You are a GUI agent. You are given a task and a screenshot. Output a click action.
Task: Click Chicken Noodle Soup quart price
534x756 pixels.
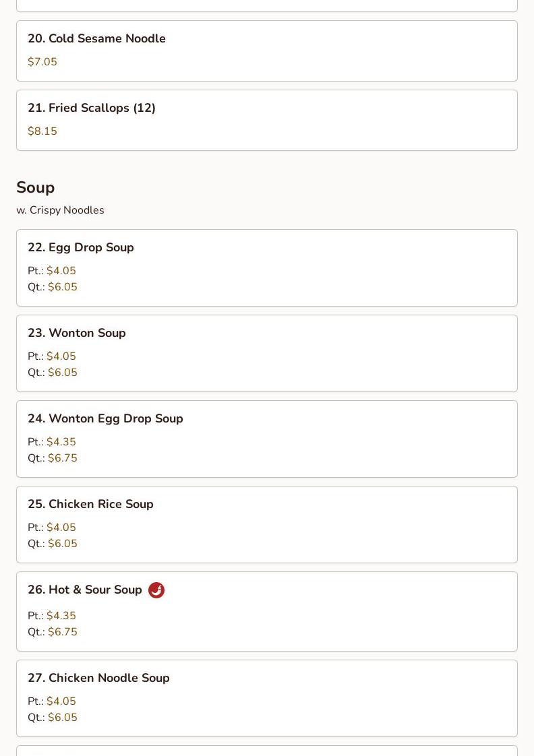pos(63,718)
